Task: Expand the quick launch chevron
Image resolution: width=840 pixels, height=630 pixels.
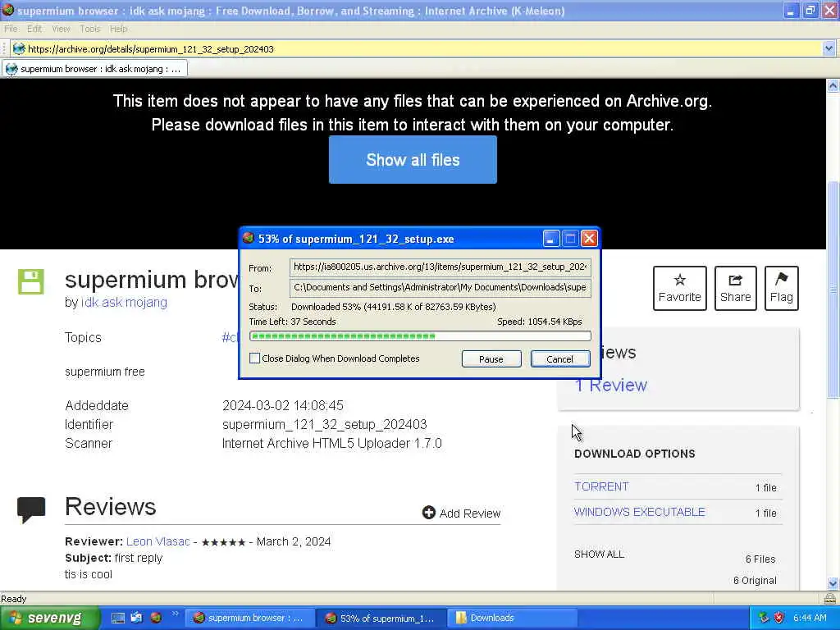Action: point(175,614)
